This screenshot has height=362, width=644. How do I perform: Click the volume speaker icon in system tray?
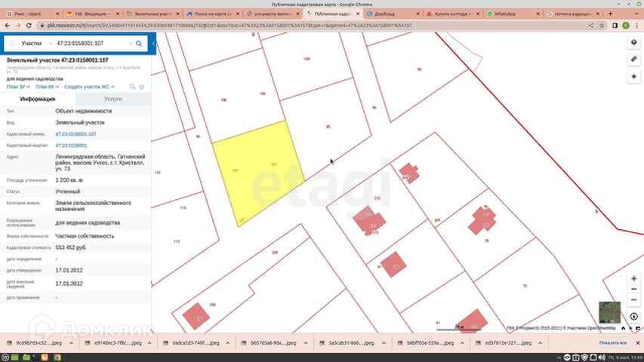coord(602,358)
